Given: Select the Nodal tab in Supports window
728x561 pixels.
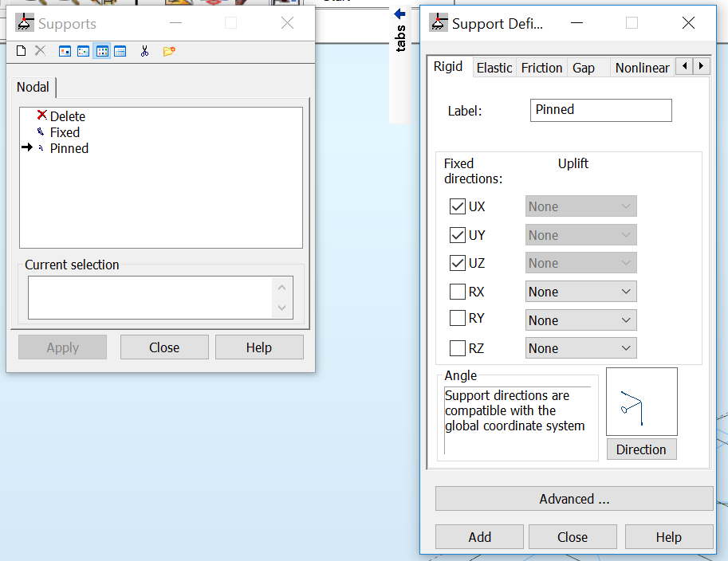Looking at the screenshot, I should pyautogui.click(x=33, y=87).
